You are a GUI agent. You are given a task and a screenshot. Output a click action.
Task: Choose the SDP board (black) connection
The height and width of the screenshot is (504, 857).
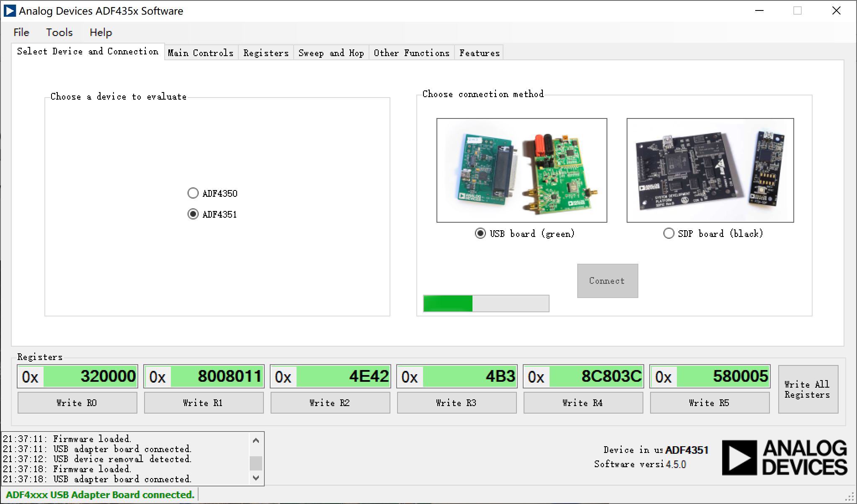tap(669, 233)
